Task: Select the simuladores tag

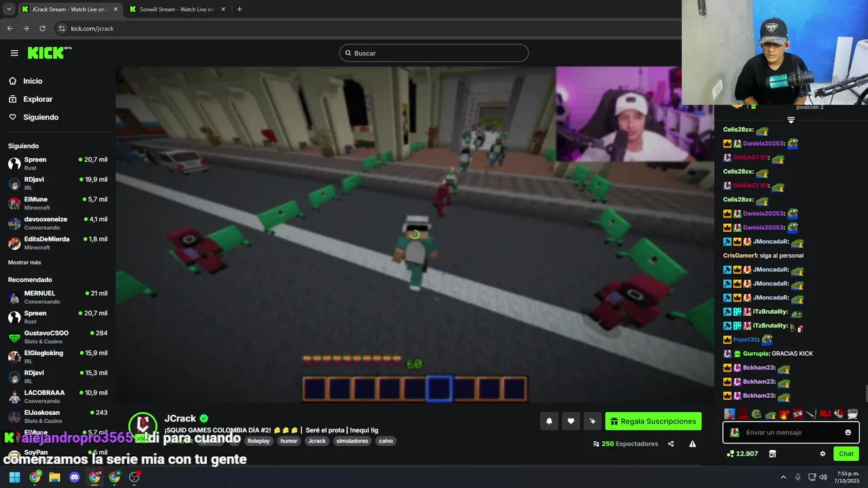Action: 353,441
